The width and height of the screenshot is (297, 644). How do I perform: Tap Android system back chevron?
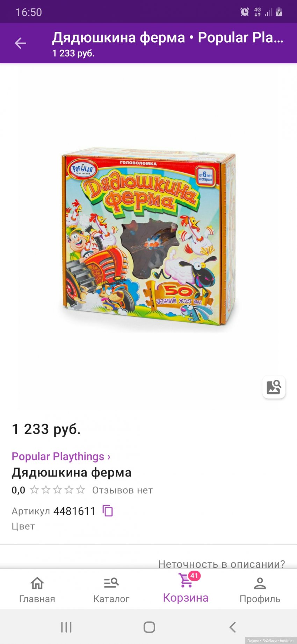(x=233, y=627)
